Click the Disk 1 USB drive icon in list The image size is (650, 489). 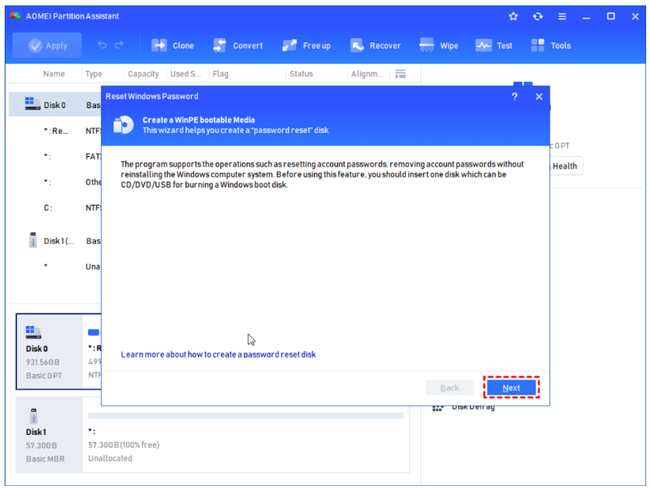(33, 240)
